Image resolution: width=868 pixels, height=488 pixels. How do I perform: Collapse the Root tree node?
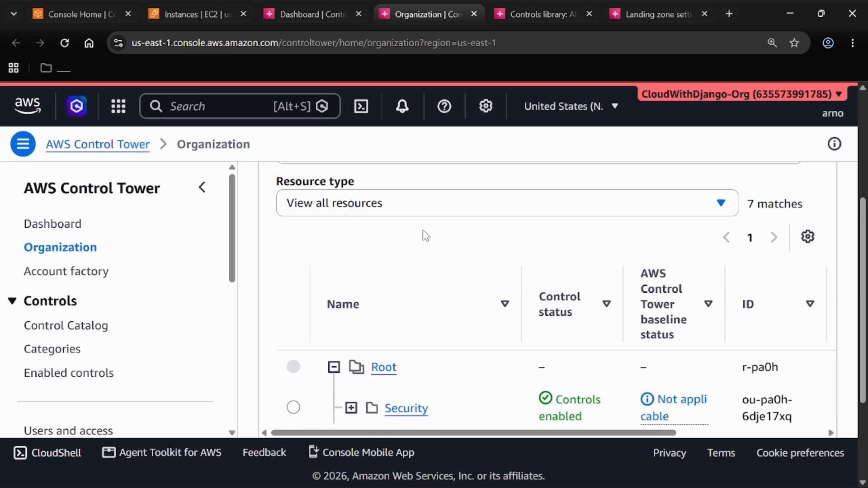(334, 367)
